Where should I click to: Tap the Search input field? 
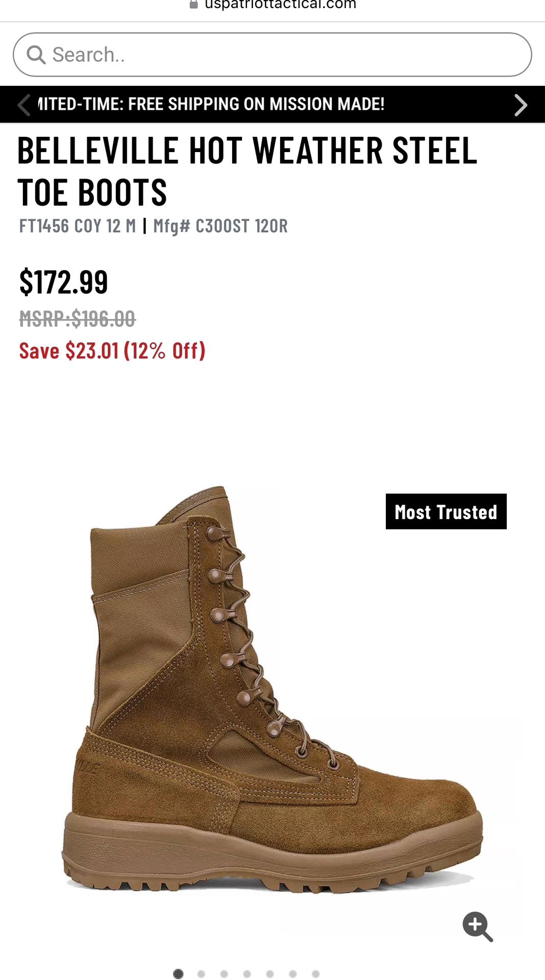[272, 55]
